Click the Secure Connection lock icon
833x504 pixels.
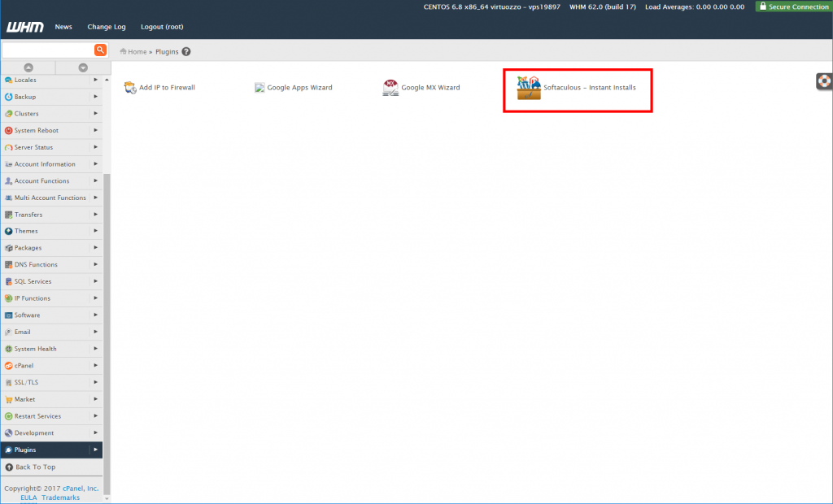763,7
